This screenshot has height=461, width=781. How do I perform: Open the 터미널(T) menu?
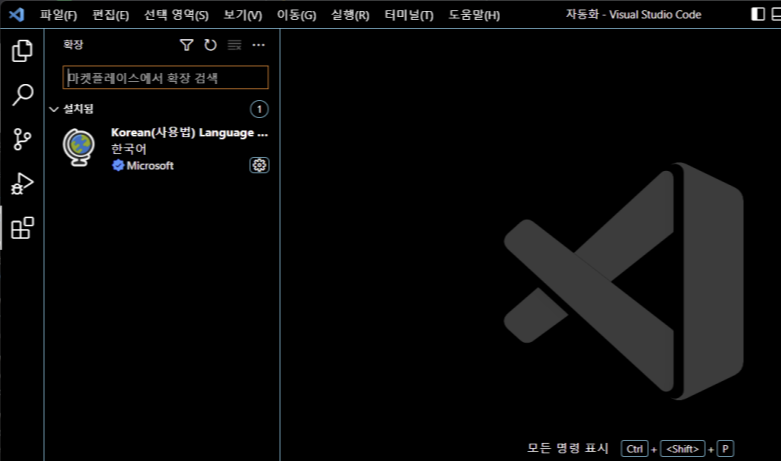click(409, 15)
